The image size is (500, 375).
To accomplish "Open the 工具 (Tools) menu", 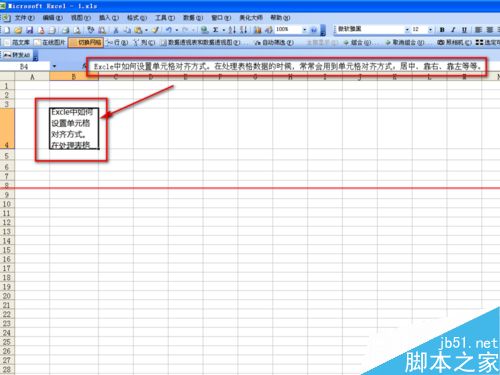I will pos(165,18).
